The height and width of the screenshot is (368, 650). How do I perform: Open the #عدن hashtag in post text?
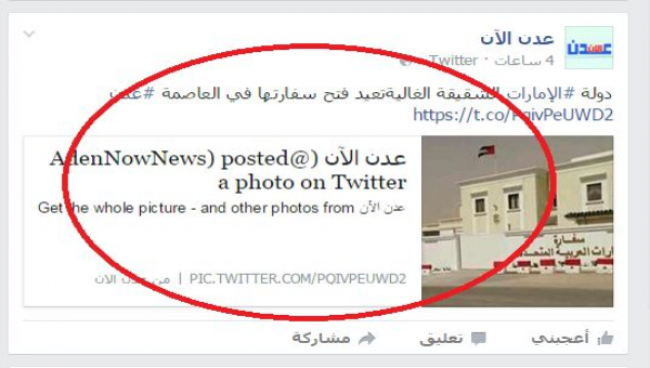point(132,93)
